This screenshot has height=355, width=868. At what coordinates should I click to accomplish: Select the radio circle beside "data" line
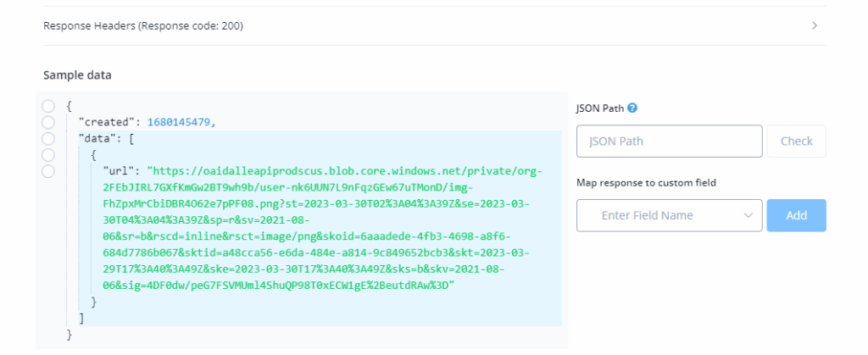48,138
